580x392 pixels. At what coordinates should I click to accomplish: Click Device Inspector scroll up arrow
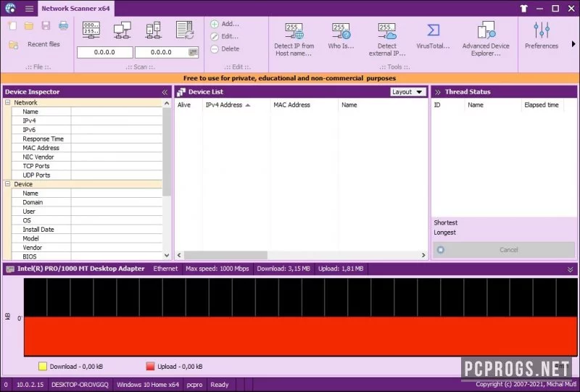click(x=167, y=104)
